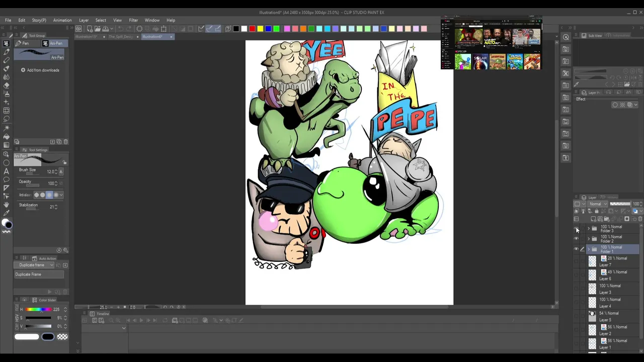
Task: Open the blending mode Normal dropdown
Action: pyautogui.click(x=598, y=204)
